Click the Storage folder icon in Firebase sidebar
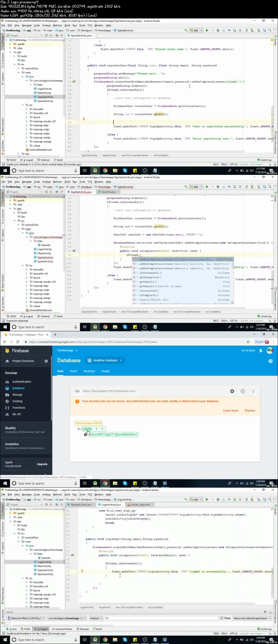 7,395
